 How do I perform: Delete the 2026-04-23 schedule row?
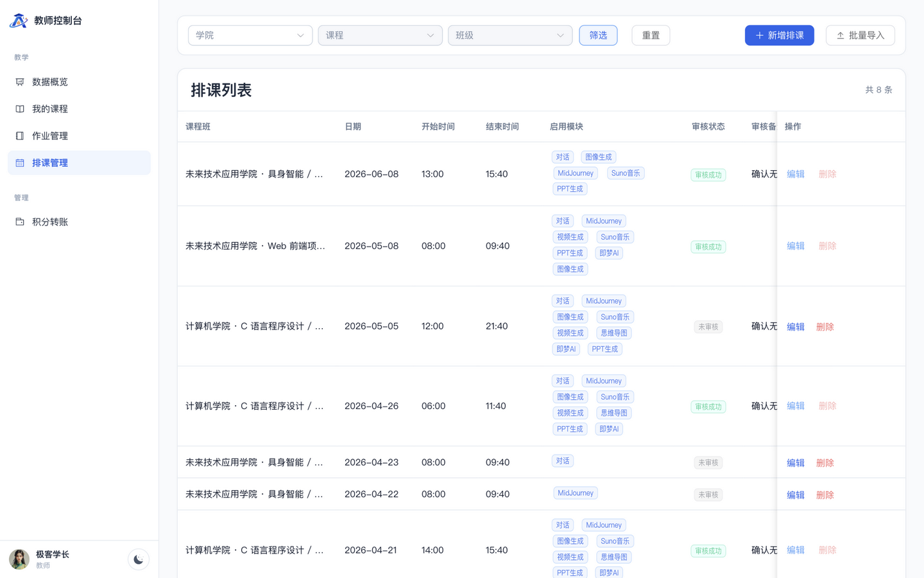pos(825,463)
